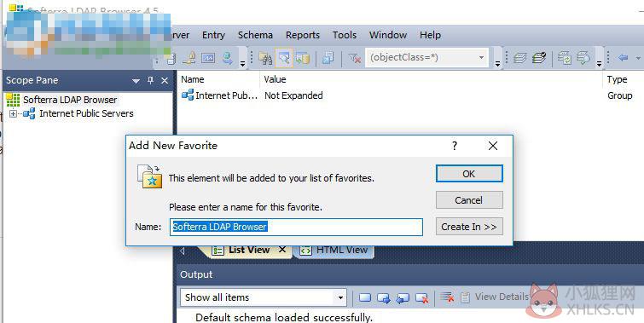
Task: Click the Output plain message box icon
Action: (x=365, y=298)
